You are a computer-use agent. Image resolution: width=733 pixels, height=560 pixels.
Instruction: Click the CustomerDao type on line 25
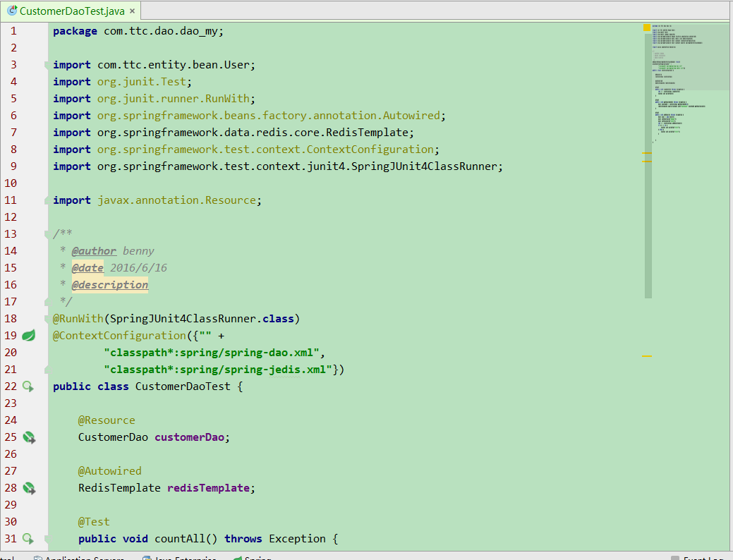tap(113, 437)
